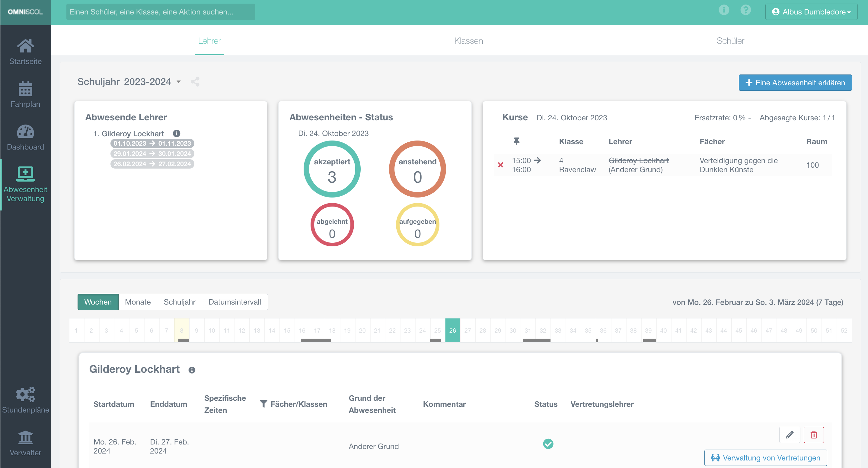The width and height of the screenshot is (868, 468).
Task: Select week 17 in the timeline
Action: [317, 330]
